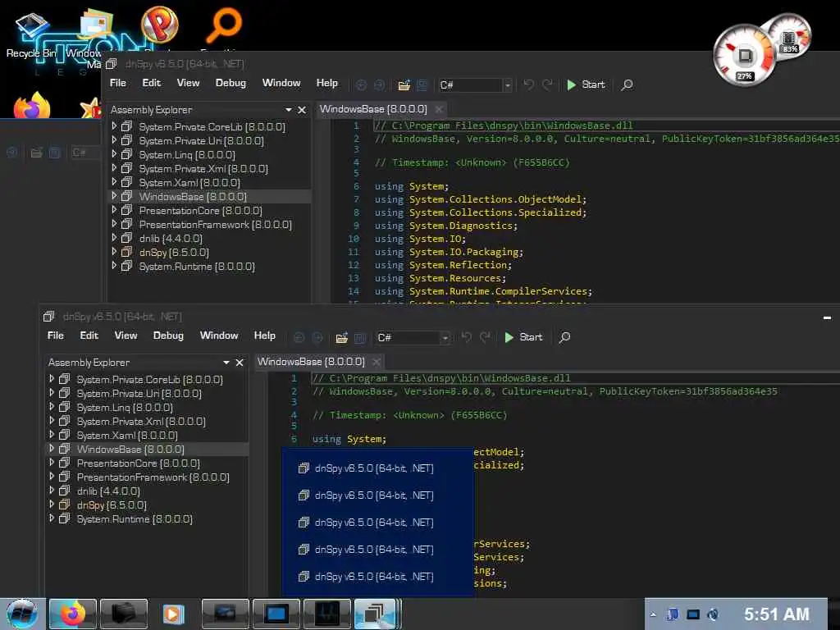Image resolution: width=840 pixels, height=630 pixels.
Task: Minimize the front dnSpy window
Action: [827, 317]
